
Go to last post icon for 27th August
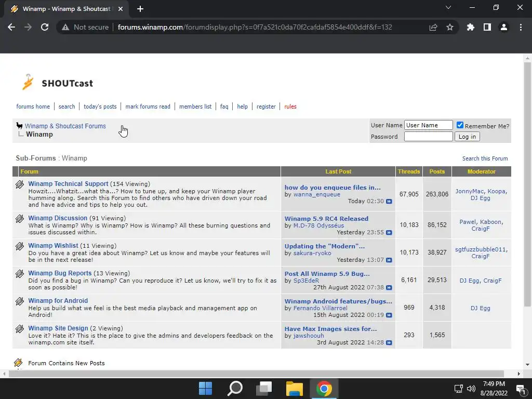click(x=389, y=287)
